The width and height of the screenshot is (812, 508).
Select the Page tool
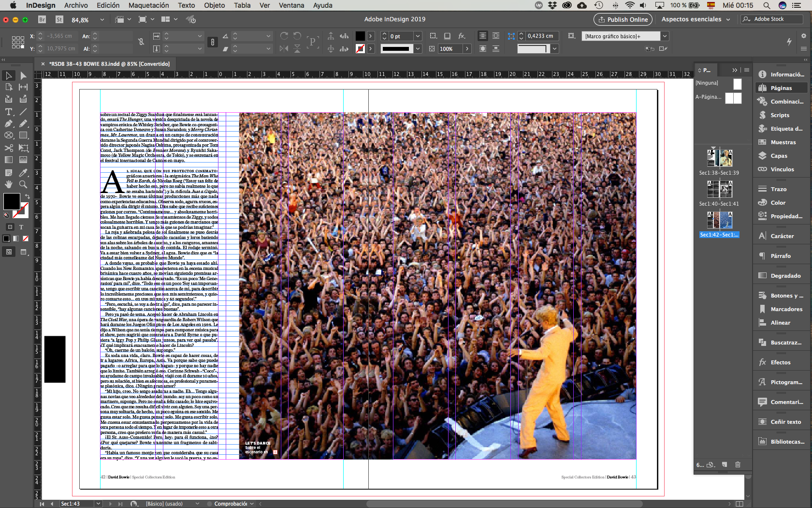tap(9, 87)
